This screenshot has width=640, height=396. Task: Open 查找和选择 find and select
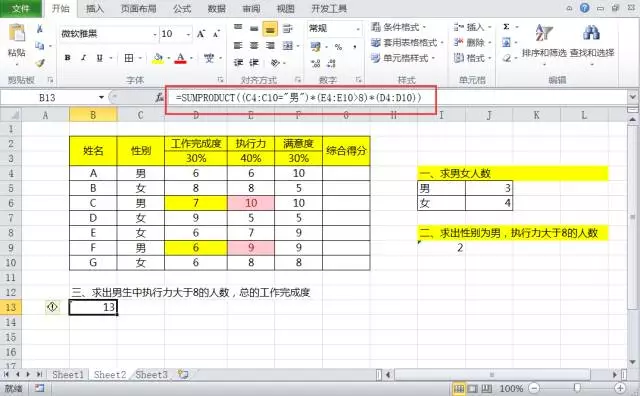pos(591,44)
